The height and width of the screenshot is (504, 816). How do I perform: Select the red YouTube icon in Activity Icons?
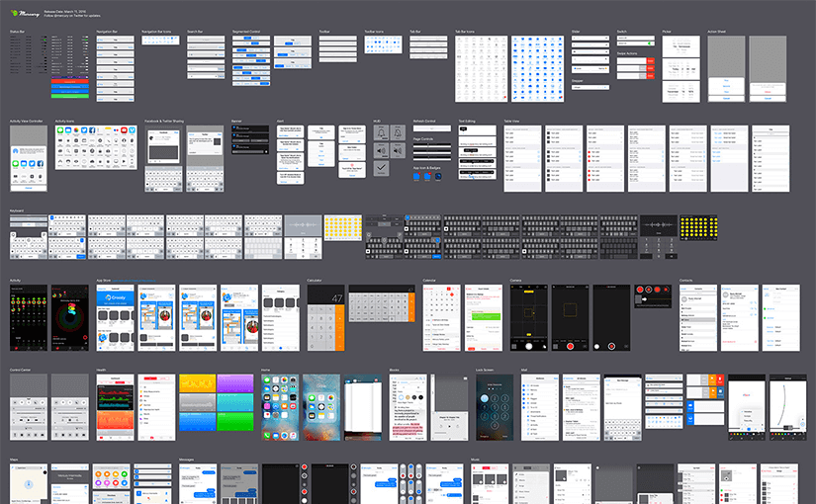click(x=124, y=130)
